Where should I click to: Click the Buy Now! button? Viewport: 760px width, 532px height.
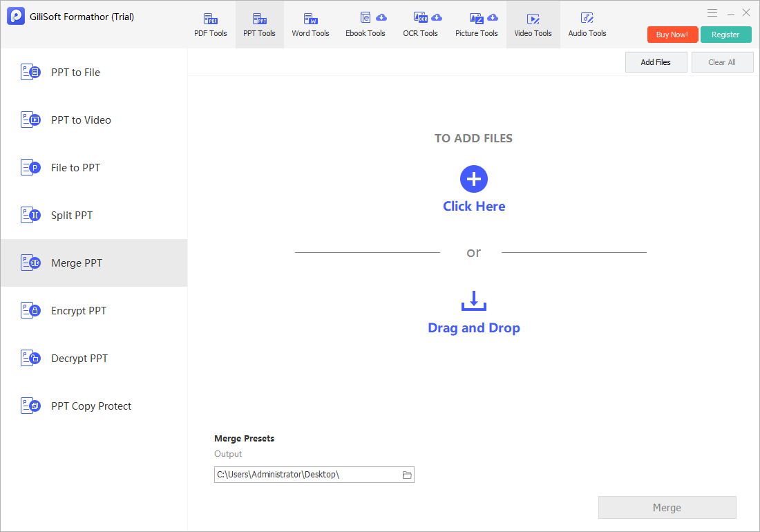pos(672,35)
